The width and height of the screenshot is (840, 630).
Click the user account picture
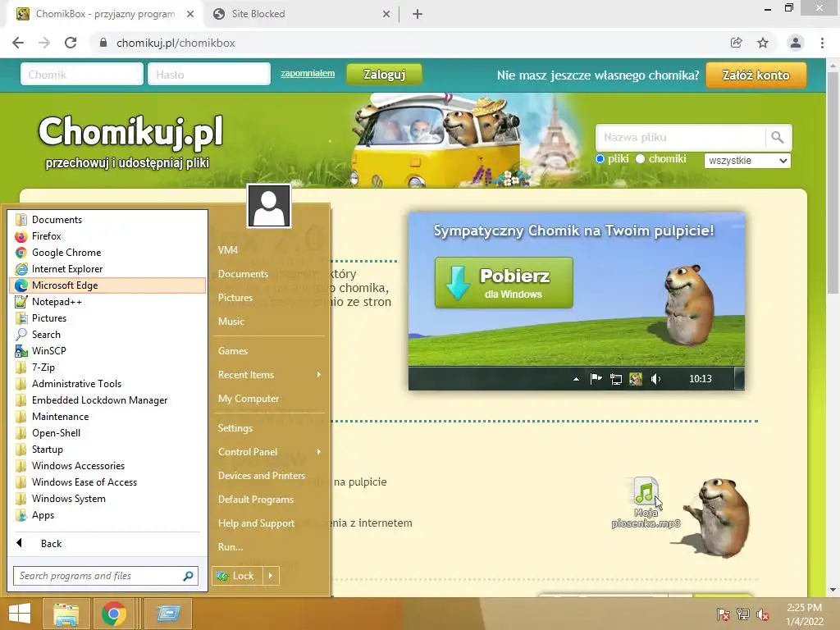pos(269,206)
